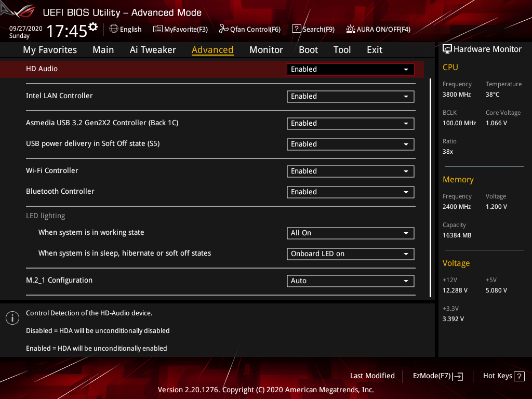Screen dimensions: 532x399
Task: Click Core Voltage value 1.066 V
Action: click(x=496, y=123)
